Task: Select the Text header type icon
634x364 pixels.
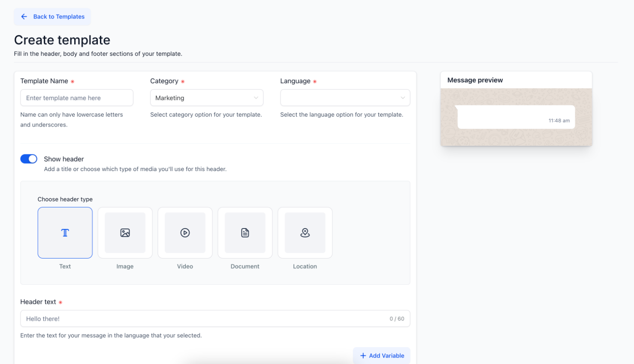Action: [65, 233]
